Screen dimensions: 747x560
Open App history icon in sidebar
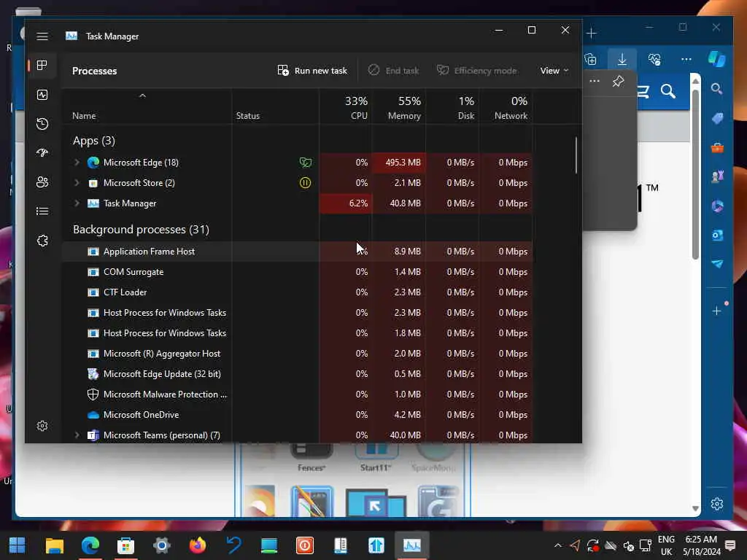tap(42, 124)
